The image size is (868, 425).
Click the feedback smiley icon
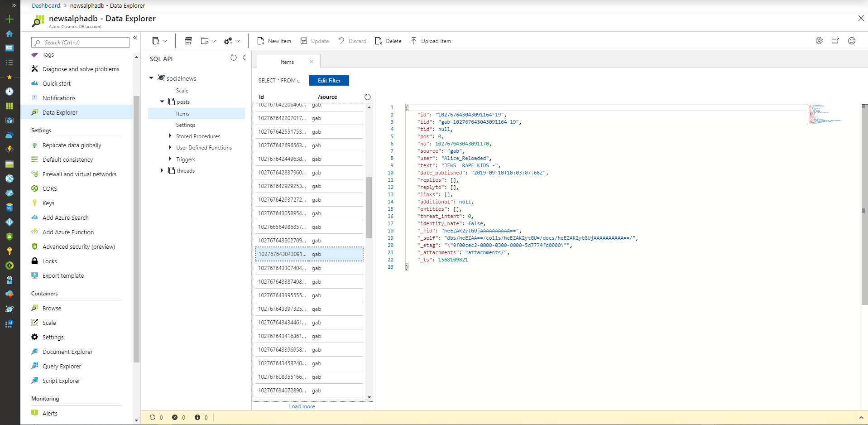coord(852,41)
